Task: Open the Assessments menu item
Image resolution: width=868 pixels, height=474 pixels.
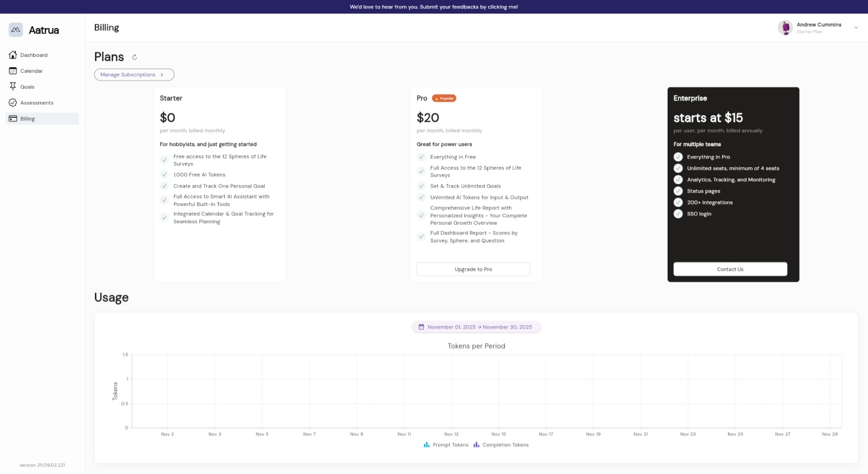Action: (x=37, y=103)
